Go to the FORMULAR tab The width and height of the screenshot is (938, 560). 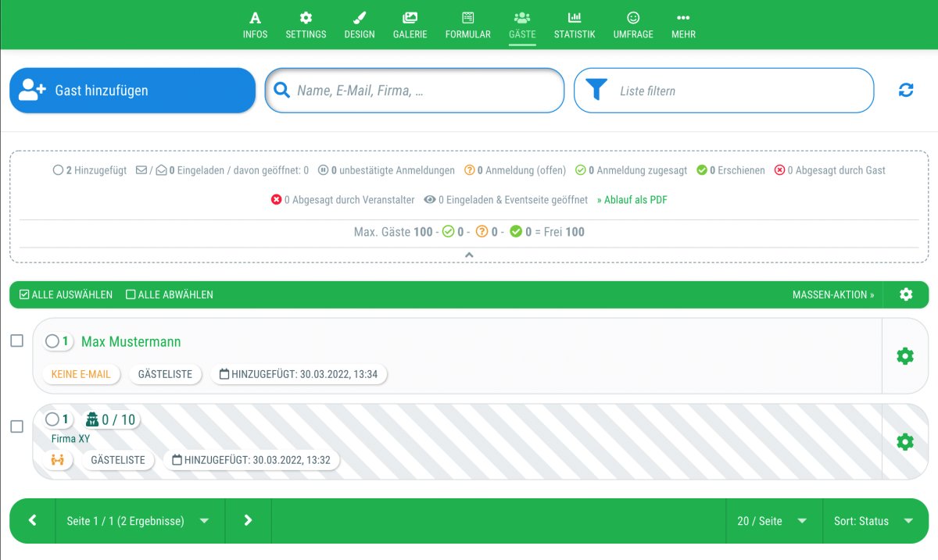point(468,25)
